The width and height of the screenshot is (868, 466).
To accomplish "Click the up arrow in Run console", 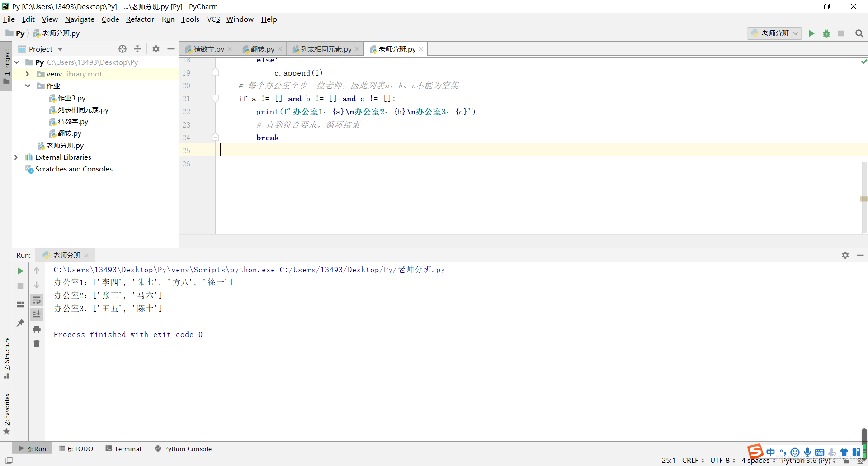I will pyautogui.click(x=37, y=271).
